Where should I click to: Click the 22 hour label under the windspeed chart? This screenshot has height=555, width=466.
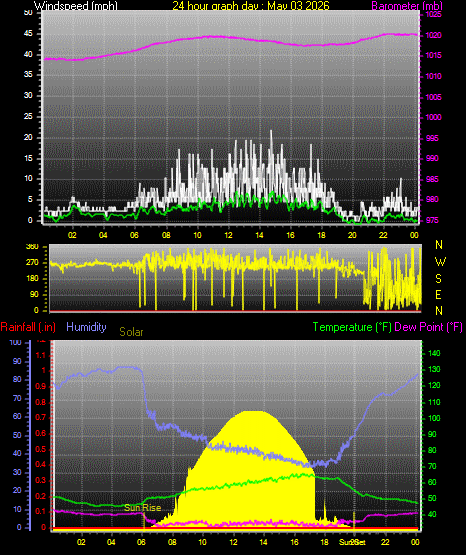383,235
